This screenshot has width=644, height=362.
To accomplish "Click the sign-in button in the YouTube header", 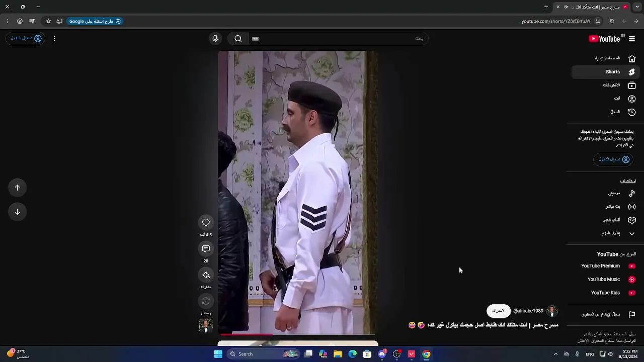I will [26, 38].
